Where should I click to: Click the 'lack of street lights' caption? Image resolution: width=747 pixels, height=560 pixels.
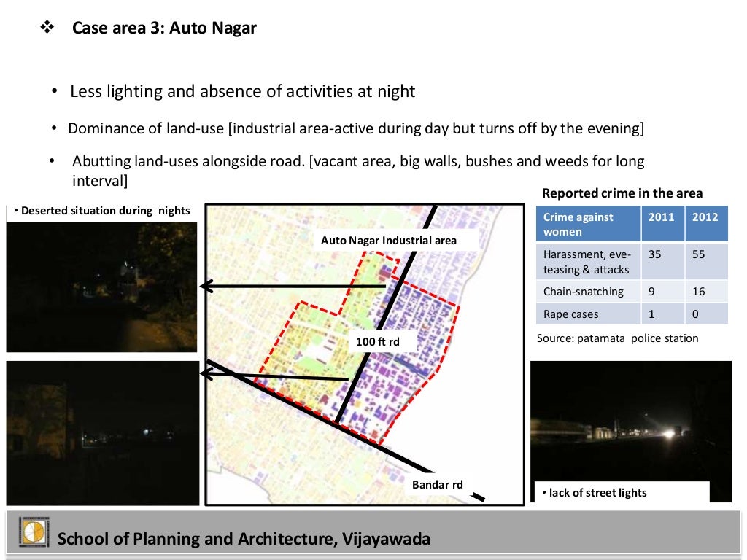coord(598,492)
